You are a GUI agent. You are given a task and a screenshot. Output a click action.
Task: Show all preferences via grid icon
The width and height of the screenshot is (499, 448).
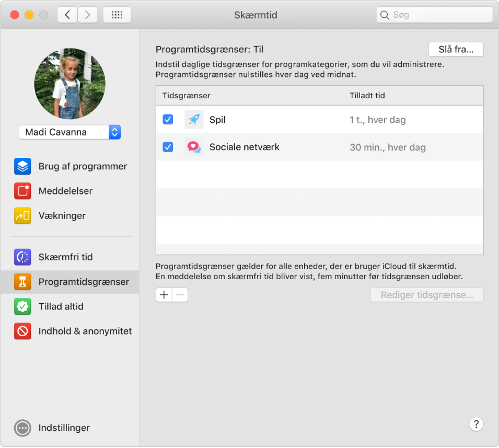tap(117, 15)
